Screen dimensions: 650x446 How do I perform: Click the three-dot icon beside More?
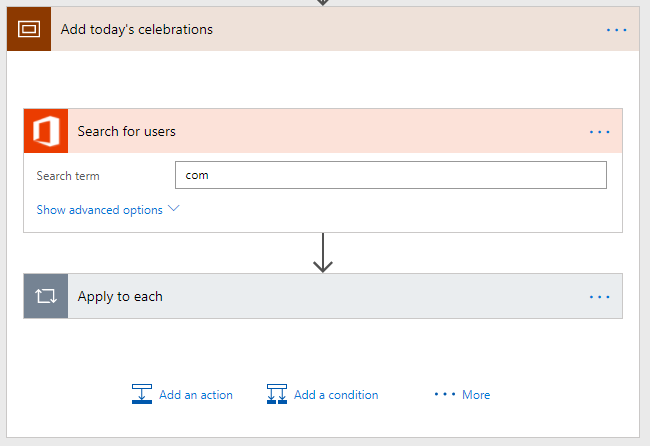[445, 395]
